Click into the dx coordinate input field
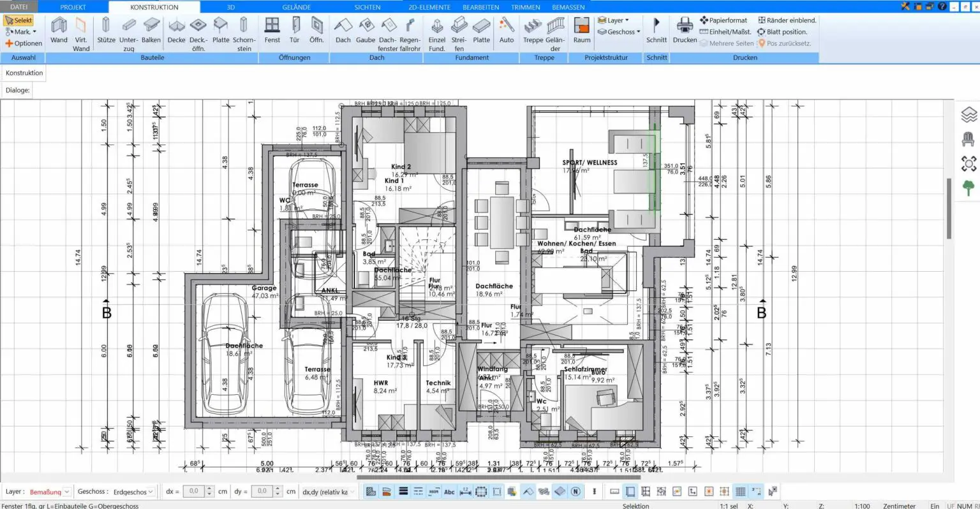980x509 pixels. pos(193,491)
